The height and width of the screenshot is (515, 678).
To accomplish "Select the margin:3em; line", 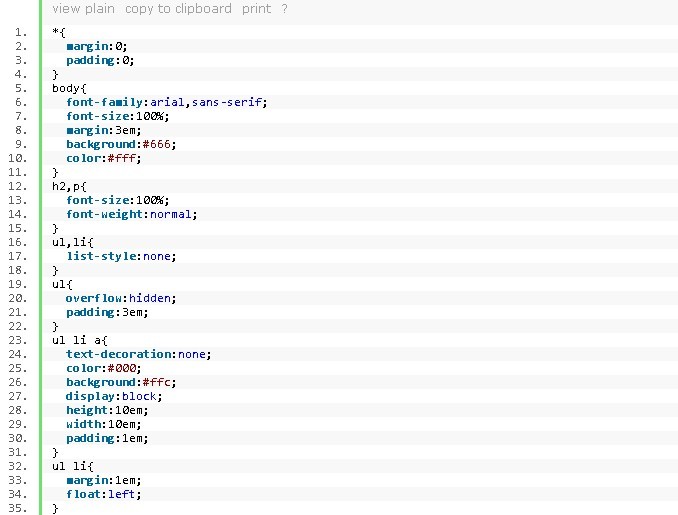I will pyautogui.click(x=104, y=130).
